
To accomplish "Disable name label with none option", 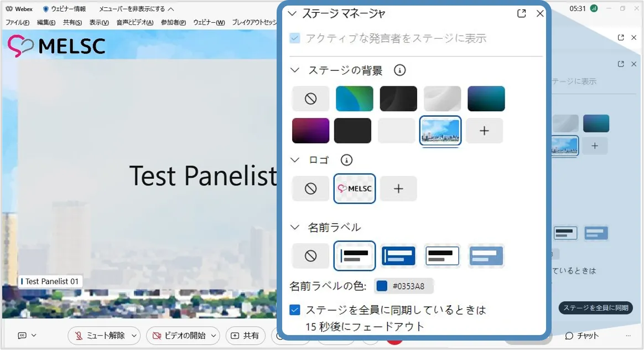I will click(x=310, y=256).
